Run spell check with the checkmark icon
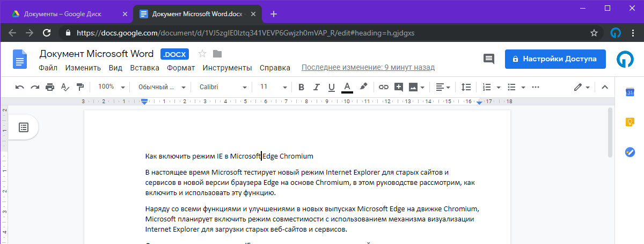 pos(65,87)
